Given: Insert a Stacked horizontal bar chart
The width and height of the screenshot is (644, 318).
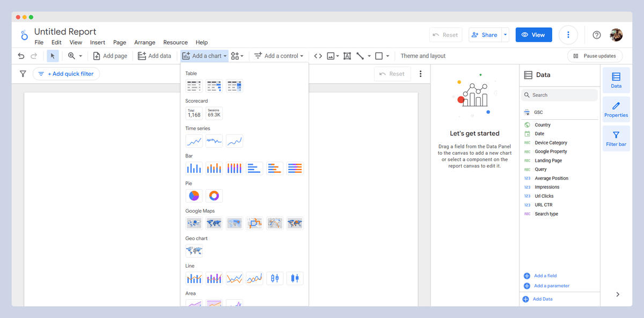Looking at the screenshot, I should tap(275, 169).
